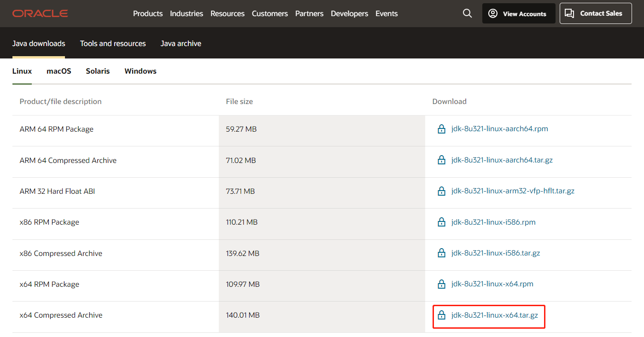Download jdk-8u321-linux-aarch64.rpm
Screen dimensions: 644x337
[500, 129]
